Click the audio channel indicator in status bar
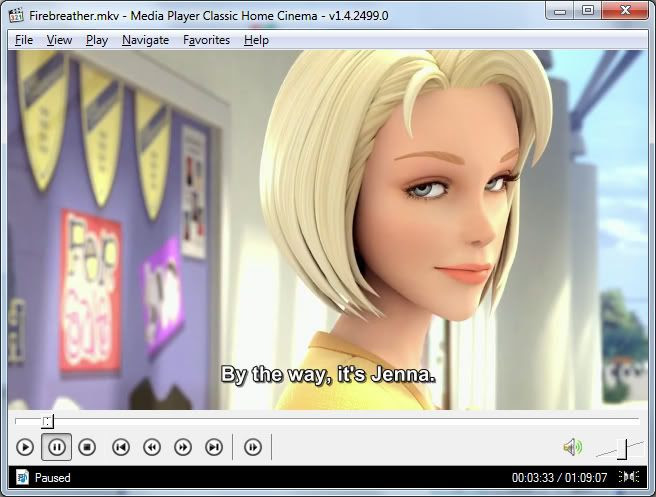The image size is (656, 497). (x=629, y=477)
